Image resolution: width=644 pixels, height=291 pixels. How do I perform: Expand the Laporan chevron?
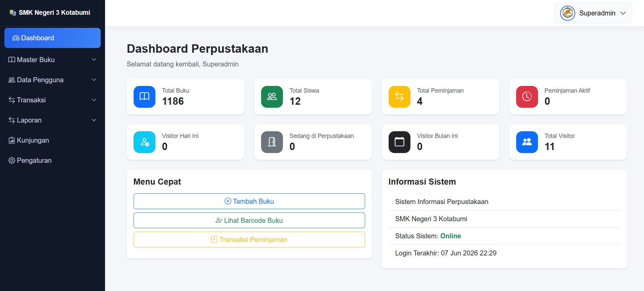pos(94,120)
